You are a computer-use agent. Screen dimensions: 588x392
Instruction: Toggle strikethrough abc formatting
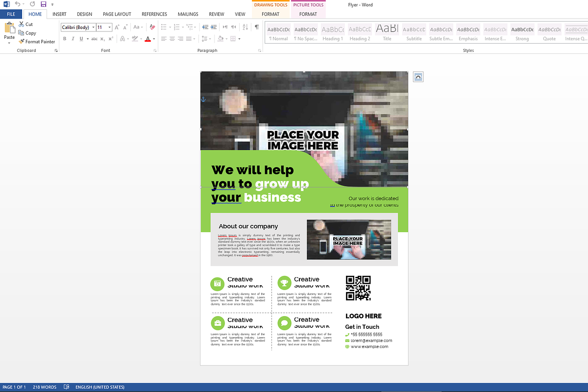point(94,39)
